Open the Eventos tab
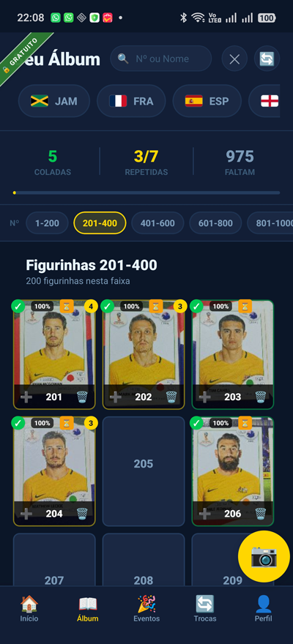The height and width of the screenshot is (644, 293). [x=146, y=608]
